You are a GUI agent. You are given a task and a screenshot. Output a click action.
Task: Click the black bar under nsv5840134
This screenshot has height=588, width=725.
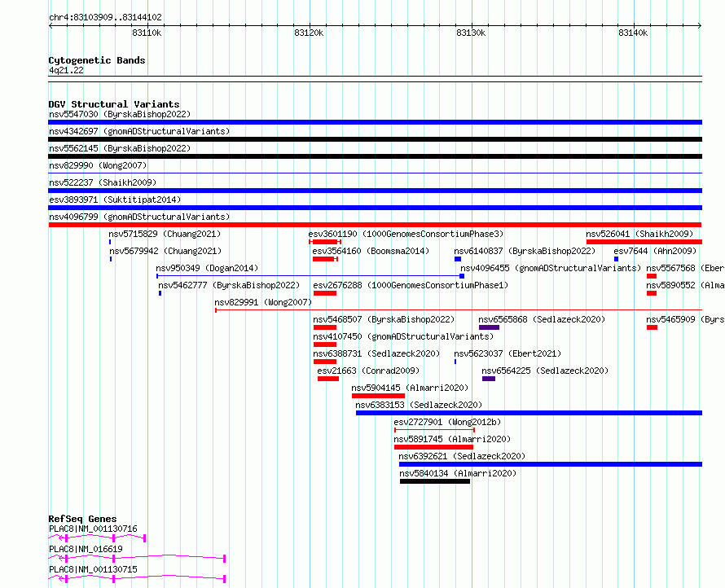(x=435, y=481)
